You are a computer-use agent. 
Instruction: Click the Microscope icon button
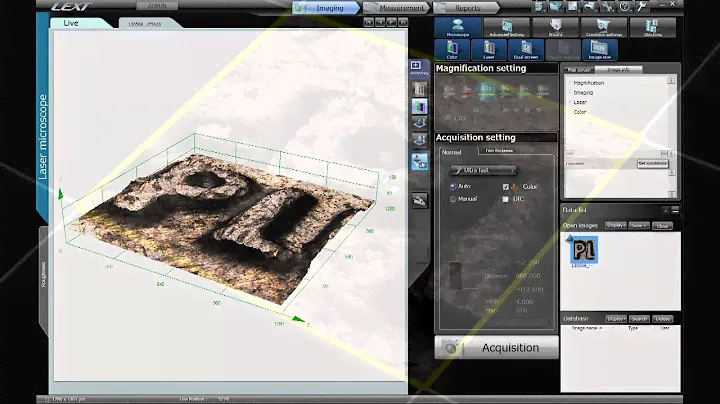point(456,28)
